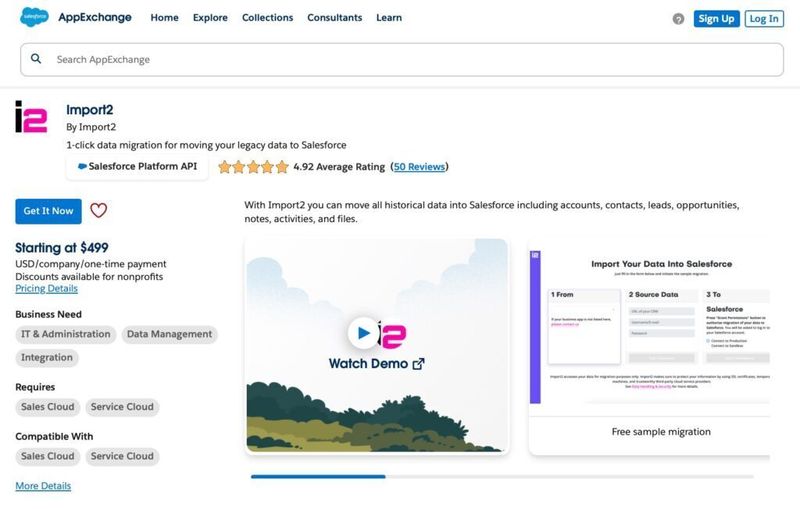
Task: Click the Sign Up button
Action: click(716, 19)
